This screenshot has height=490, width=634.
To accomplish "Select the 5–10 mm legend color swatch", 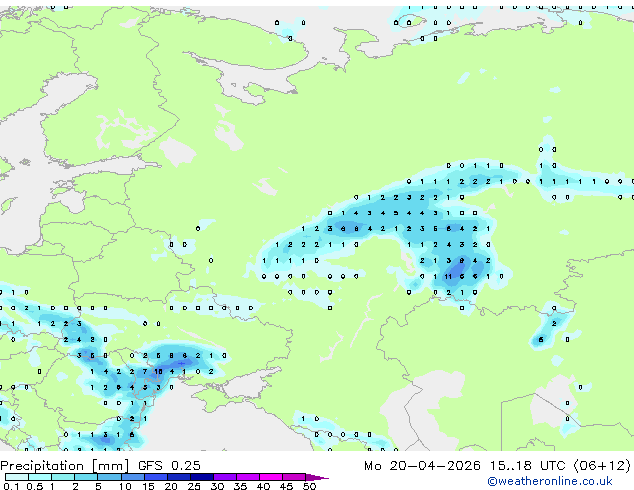I will point(109,477).
